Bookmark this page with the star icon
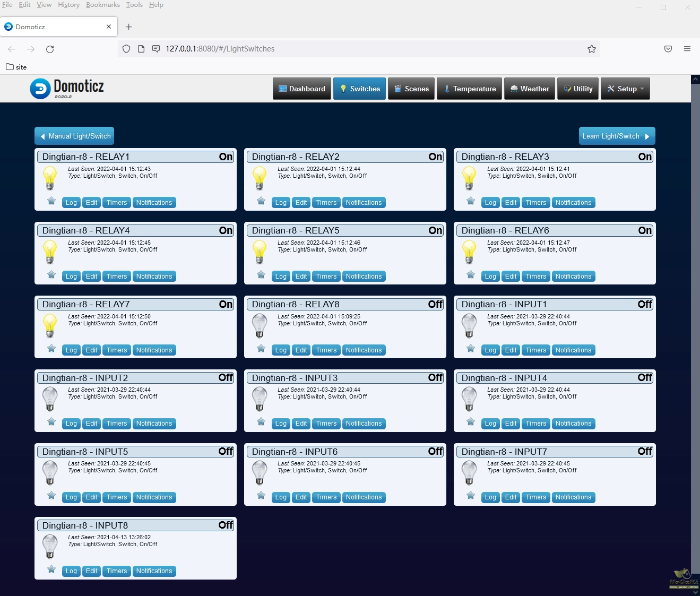The height and width of the screenshot is (596, 700). point(591,49)
